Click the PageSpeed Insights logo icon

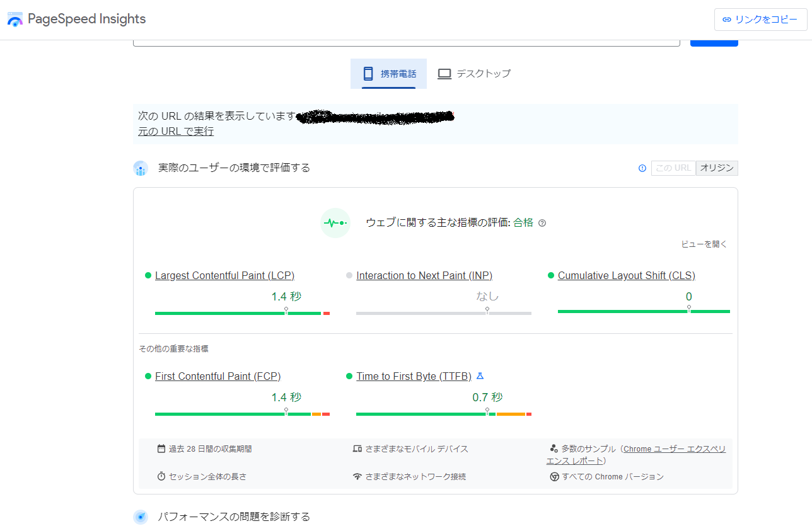click(x=14, y=20)
